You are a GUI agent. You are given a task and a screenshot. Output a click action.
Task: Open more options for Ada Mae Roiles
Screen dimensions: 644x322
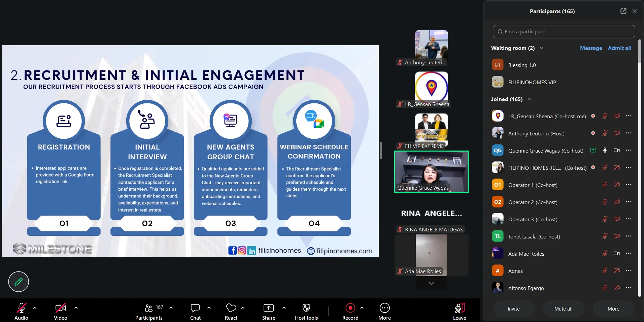pos(629,253)
